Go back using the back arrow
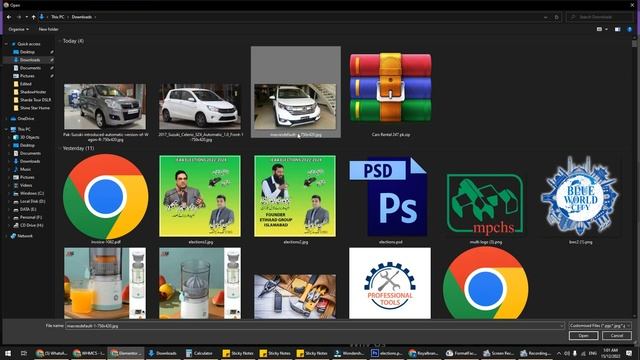Screen dimensions: 640x360 click(9, 17)
